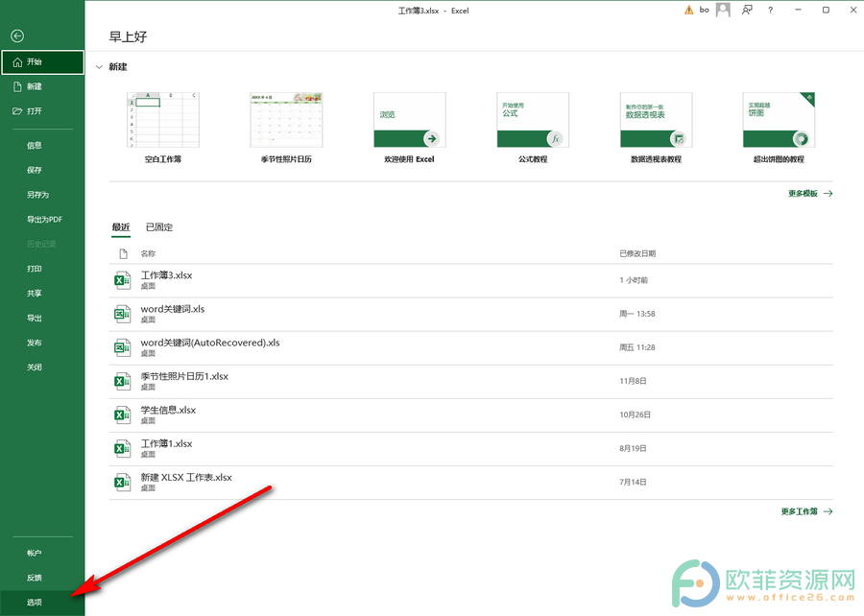Open recent file word关键词.xls

471,315
